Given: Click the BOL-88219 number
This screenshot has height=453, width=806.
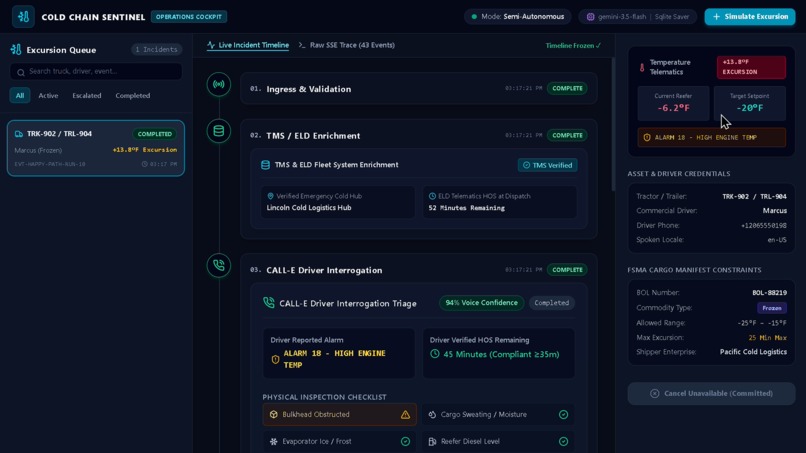Looking at the screenshot, I should [770, 293].
